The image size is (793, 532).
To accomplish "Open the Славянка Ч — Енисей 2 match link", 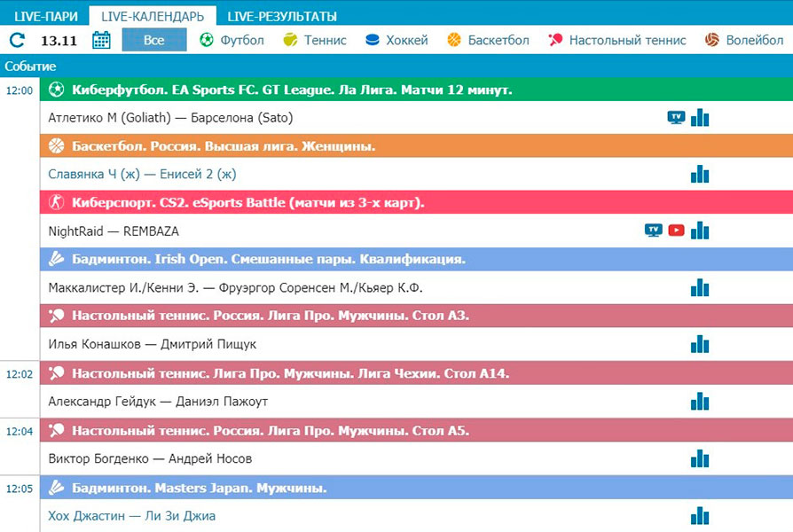I will [x=142, y=174].
